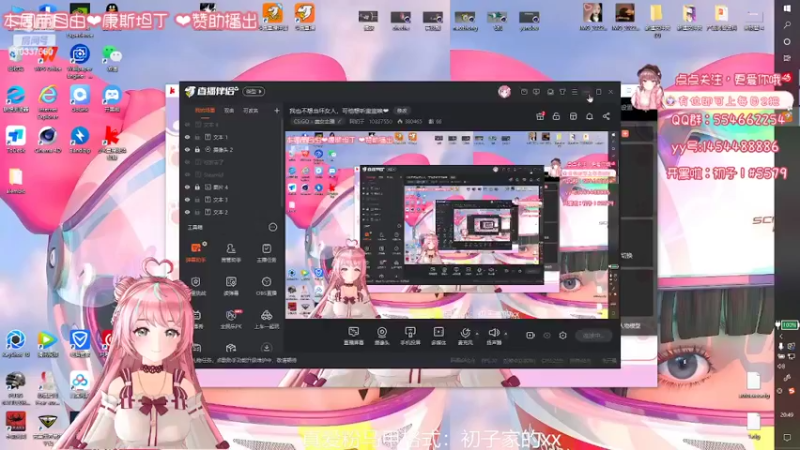Open WPS Office desktop icon
Screen dimensions: 800x450
[x=48, y=58]
